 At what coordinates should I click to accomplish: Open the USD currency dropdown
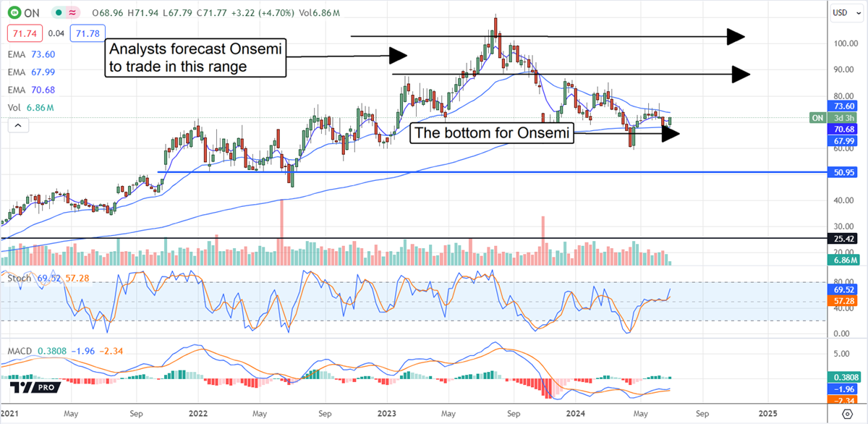click(845, 12)
